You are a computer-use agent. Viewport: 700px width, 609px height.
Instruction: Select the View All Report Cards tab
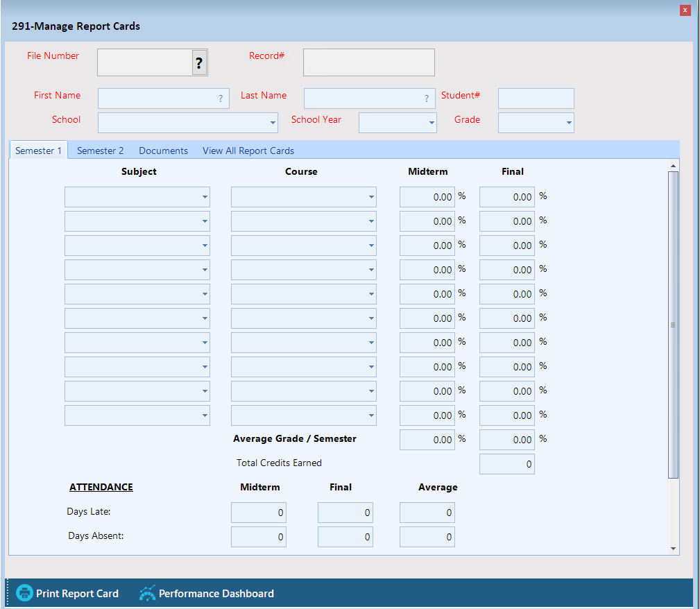[x=248, y=151]
